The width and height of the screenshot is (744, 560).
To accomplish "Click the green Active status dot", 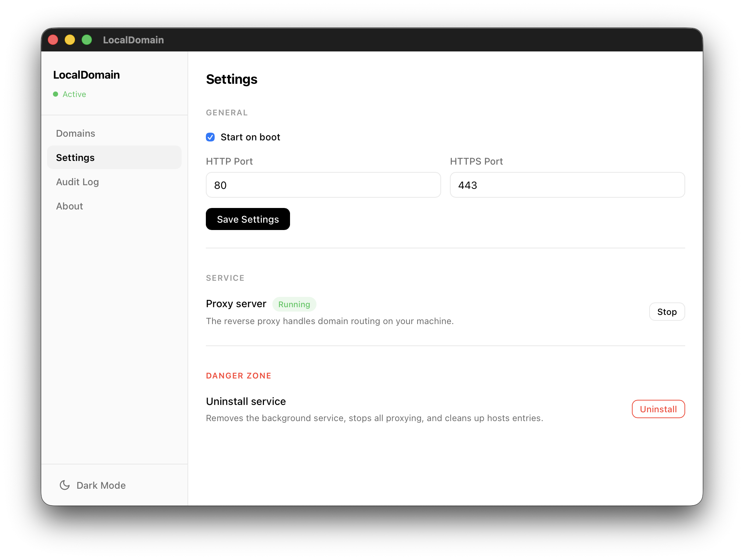I will [56, 94].
